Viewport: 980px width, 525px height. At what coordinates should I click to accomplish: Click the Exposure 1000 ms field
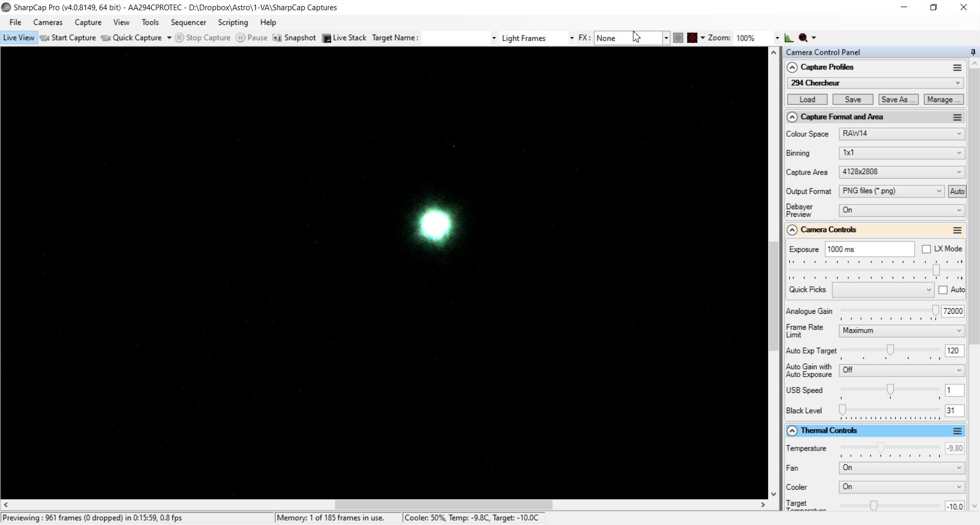(869, 249)
